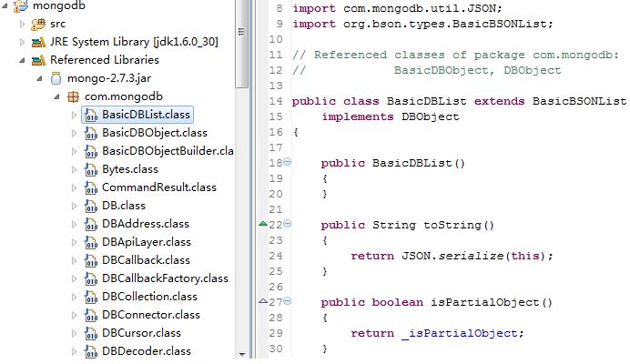Click 'BasicBSONList' in the class declaration
This screenshot has height=364, width=630.
click(579, 101)
